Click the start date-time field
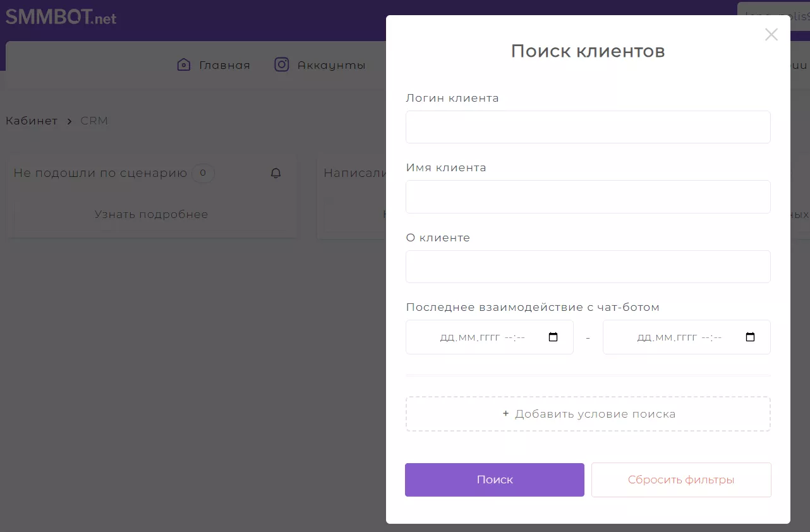Screen dimensions: 810x532 (490, 337)
